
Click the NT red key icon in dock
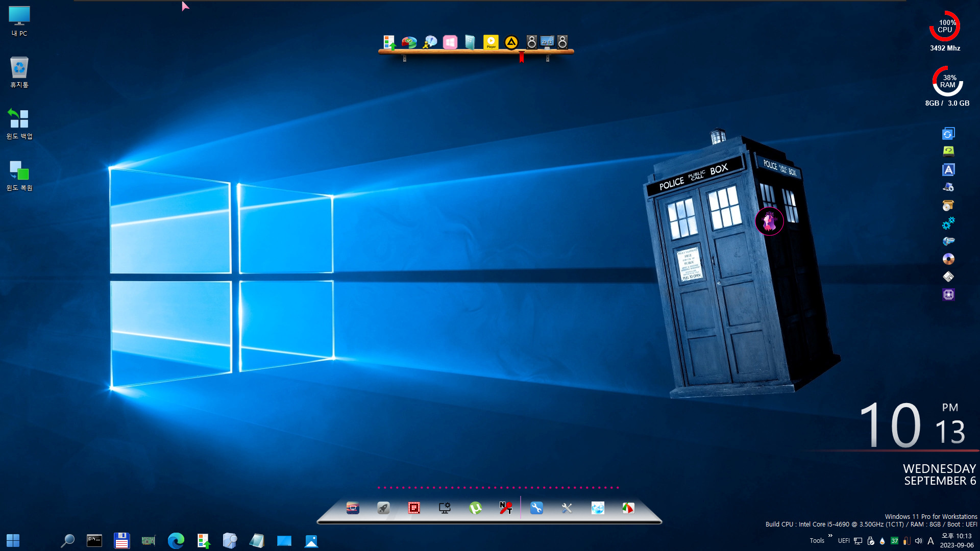(x=506, y=508)
